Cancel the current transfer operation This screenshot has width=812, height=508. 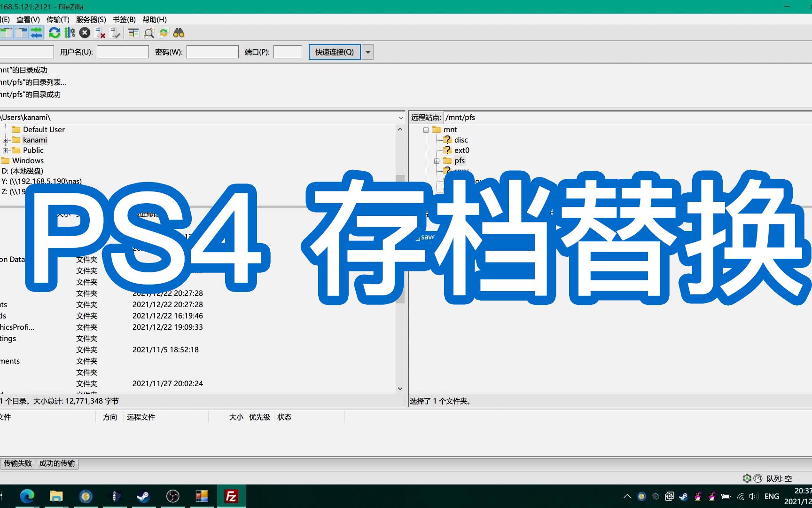pyautogui.click(x=85, y=33)
